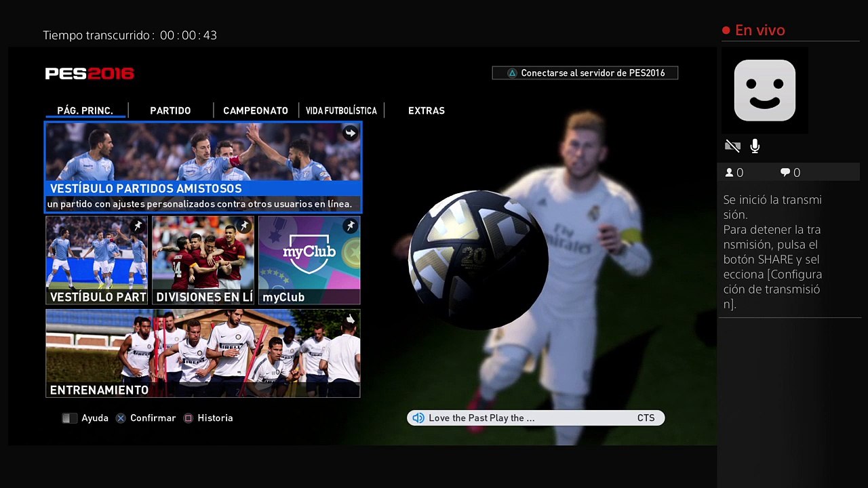Click the Se inició la transmisión message

773,251
